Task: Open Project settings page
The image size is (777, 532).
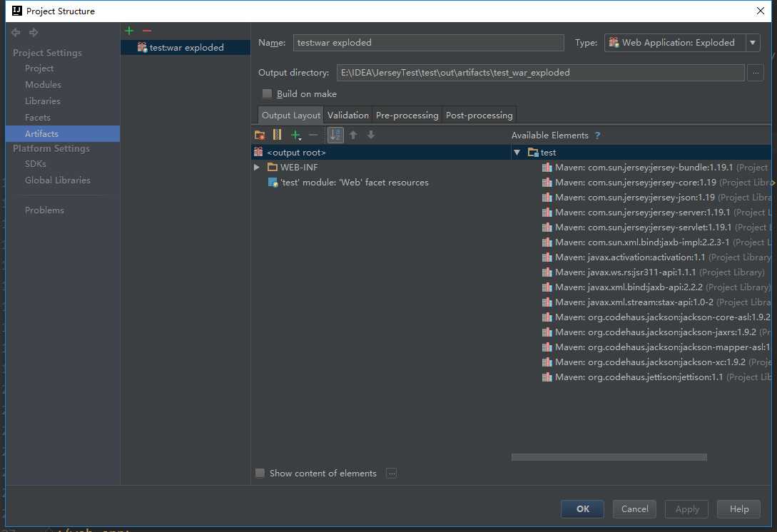Action: click(39, 68)
